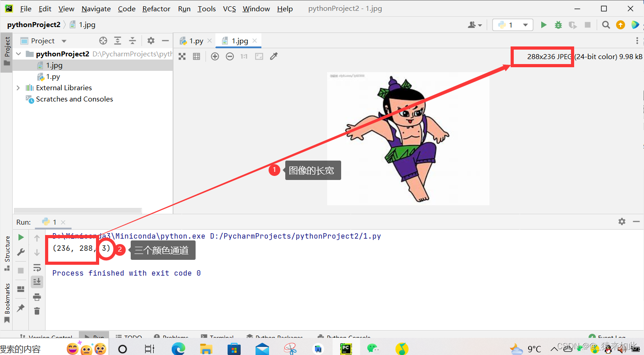Pin the current Run tab
Viewport: 644px width, 355px height.
pos(21,308)
